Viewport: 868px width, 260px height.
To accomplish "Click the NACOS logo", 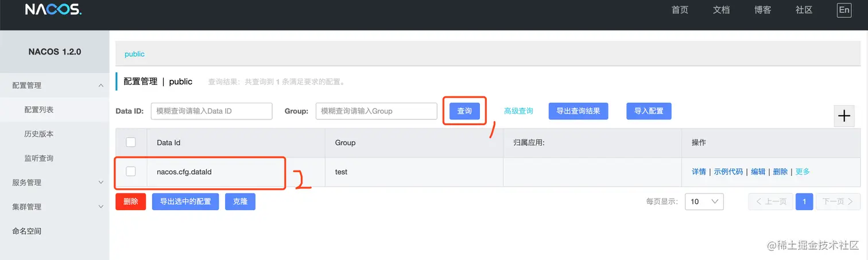I will pyautogui.click(x=53, y=10).
